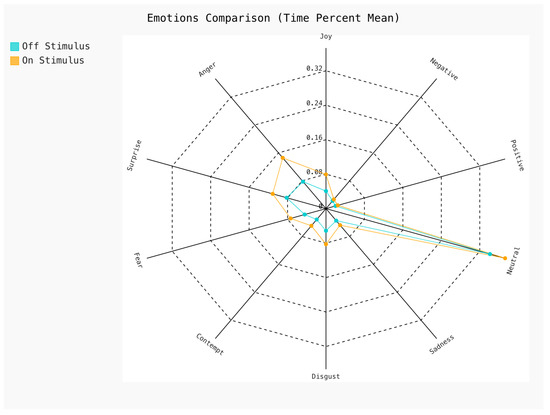Viewport: 550px width, 415px height.
Task: Toggle the Off Stimulus legend label
Action: [x=56, y=46]
